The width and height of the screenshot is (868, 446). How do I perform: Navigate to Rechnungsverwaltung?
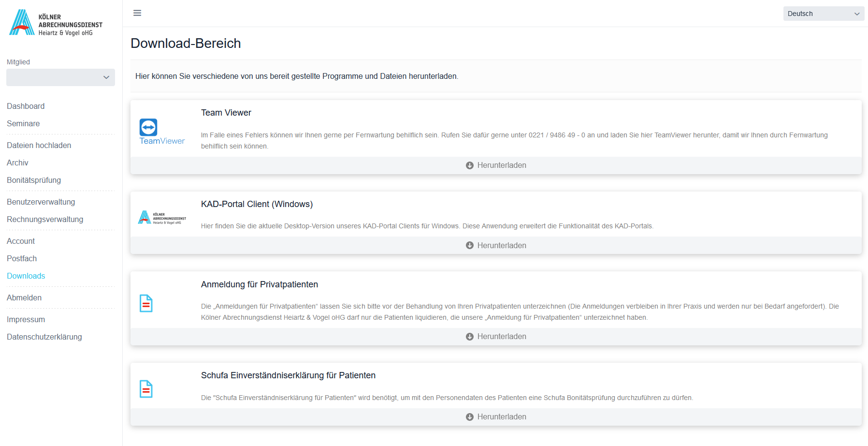(x=45, y=220)
